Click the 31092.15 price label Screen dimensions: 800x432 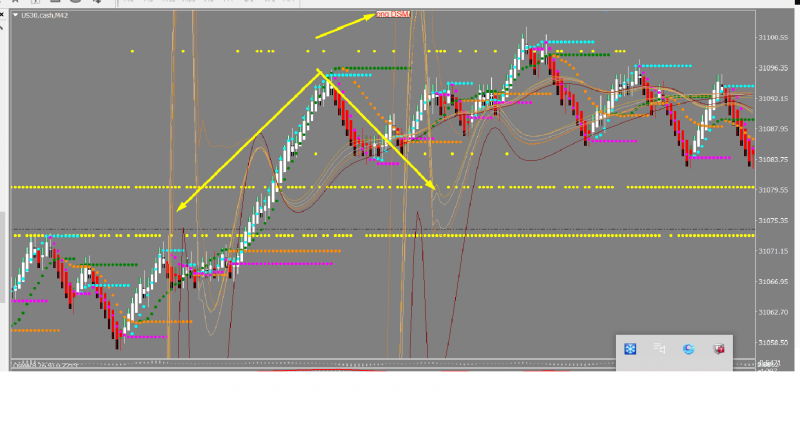[x=773, y=98]
